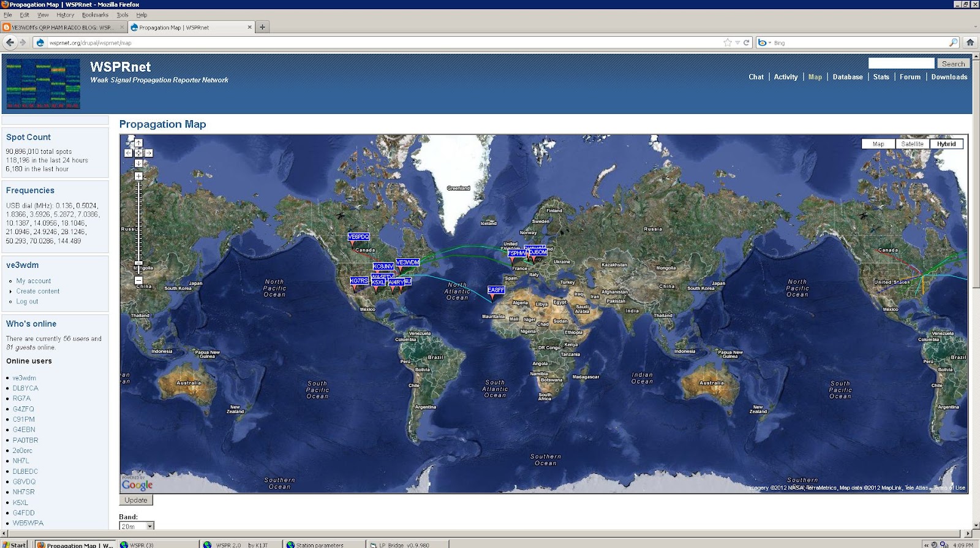Open the View menu
The image size is (980, 548).
click(43, 15)
